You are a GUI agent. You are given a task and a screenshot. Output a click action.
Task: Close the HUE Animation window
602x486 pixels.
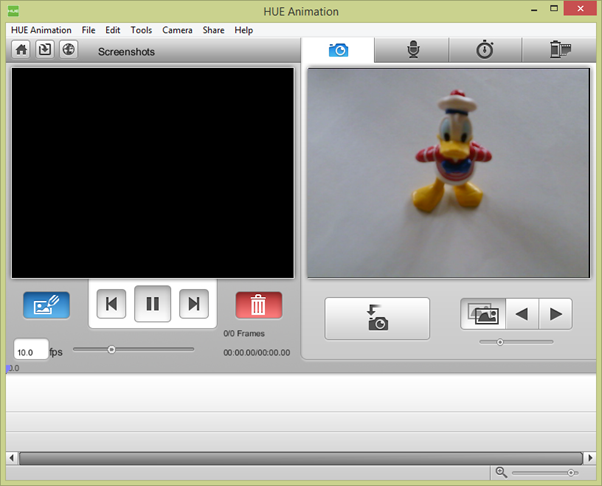click(580, 8)
